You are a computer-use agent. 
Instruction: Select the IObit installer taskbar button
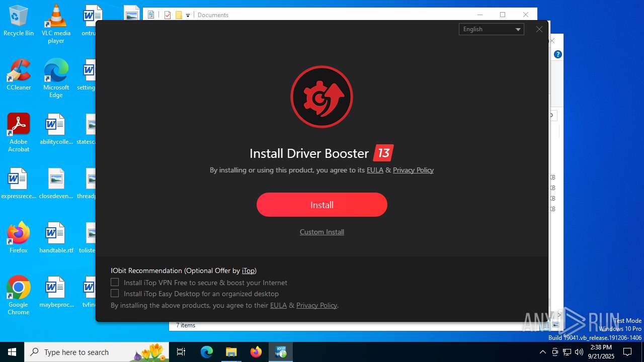281,352
